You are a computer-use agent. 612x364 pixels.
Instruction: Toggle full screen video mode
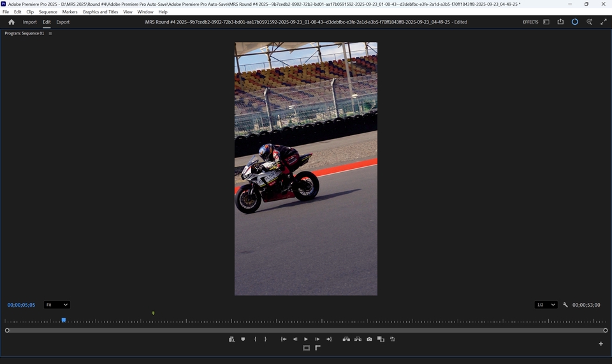(603, 22)
